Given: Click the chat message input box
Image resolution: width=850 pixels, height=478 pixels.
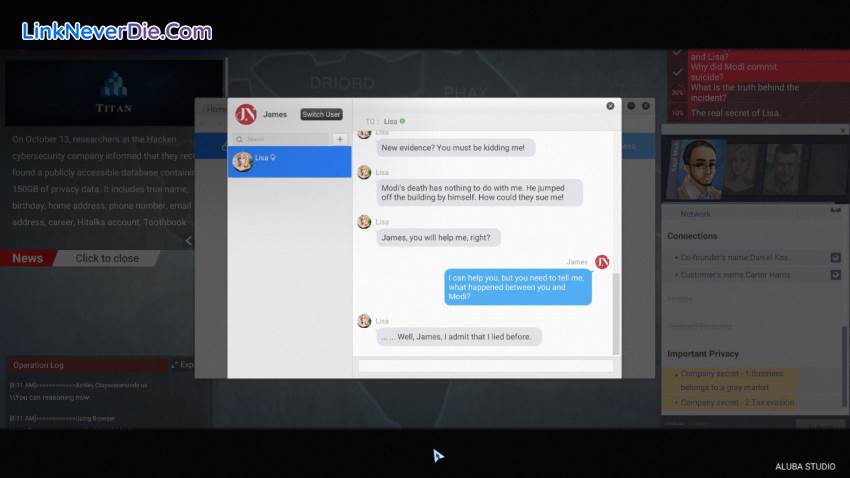Looking at the screenshot, I should click(485, 366).
